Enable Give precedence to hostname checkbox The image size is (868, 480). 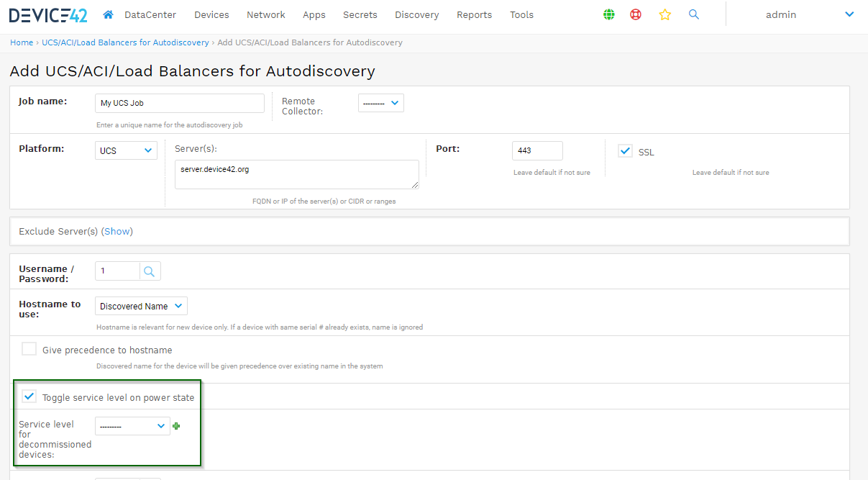tap(29, 349)
